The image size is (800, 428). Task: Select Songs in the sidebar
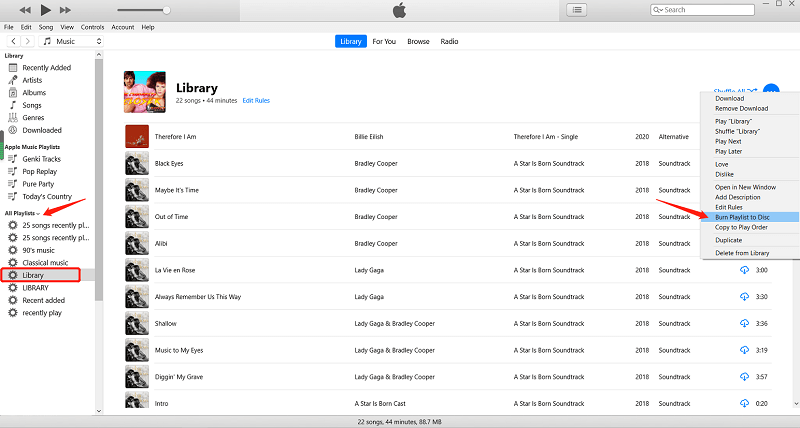[x=32, y=105]
